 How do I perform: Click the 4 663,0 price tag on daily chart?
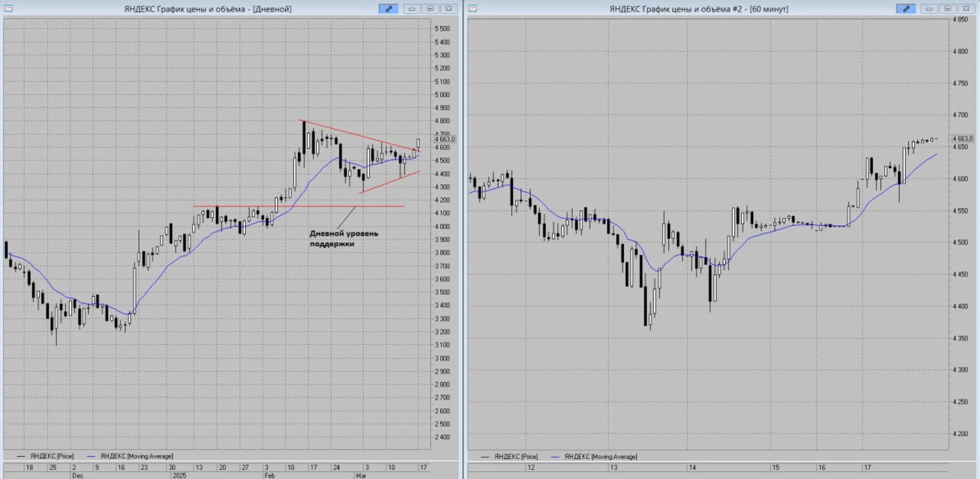click(445, 139)
